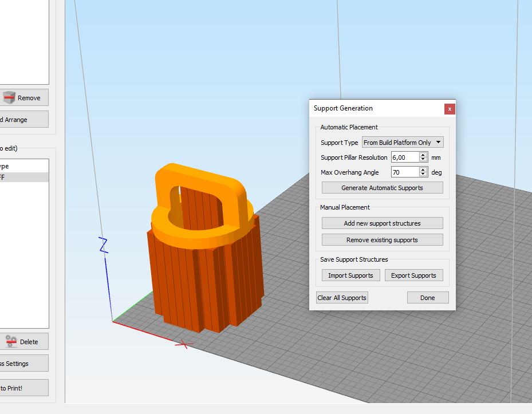Click the Import Supports button
The width and height of the screenshot is (532, 414).
click(351, 275)
